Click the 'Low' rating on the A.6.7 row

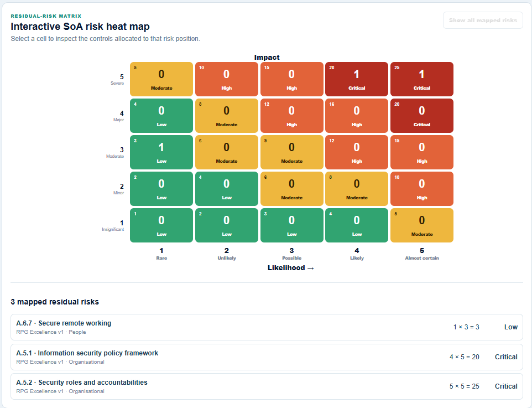click(510, 327)
